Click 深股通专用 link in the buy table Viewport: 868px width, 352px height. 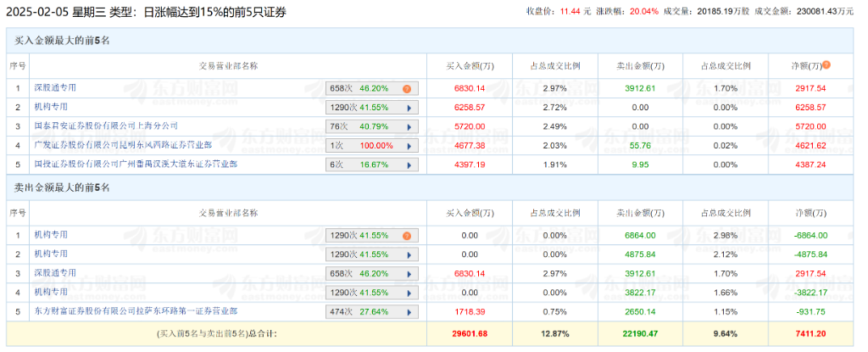pos(55,87)
